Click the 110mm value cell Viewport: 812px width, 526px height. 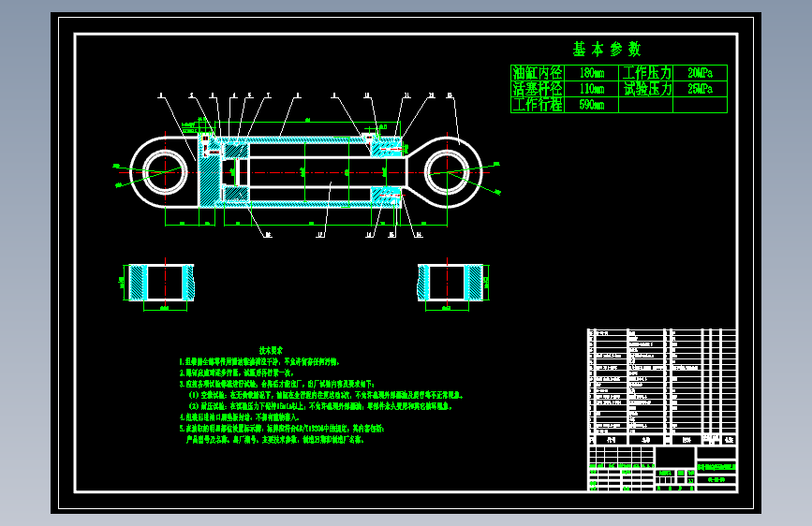point(591,89)
